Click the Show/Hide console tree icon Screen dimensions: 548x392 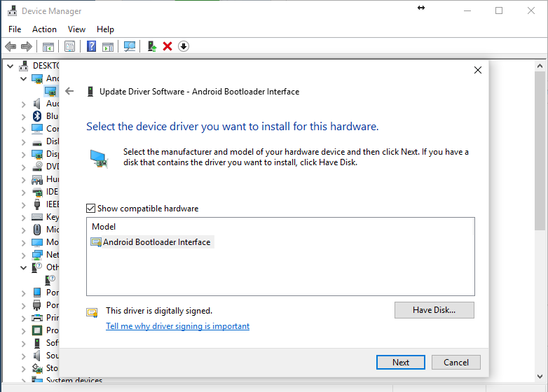point(48,46)
